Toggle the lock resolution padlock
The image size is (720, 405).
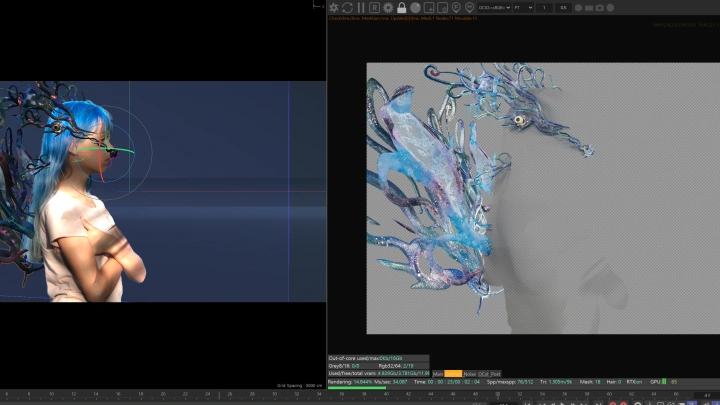pyautogui.click(x=401, y=7)
